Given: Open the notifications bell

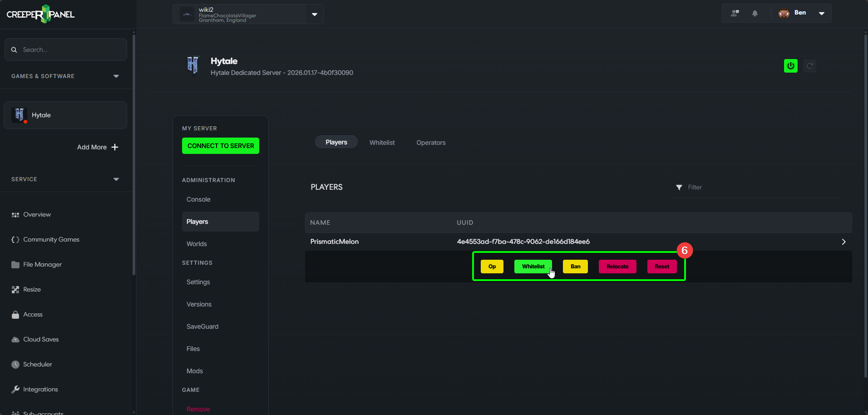Looking at the screenshot, I should [755, 13].
